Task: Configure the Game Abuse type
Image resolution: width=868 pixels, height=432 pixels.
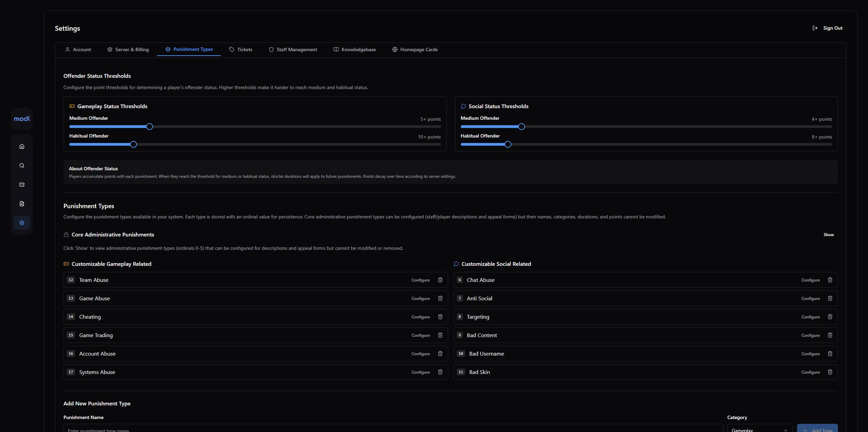Action: tap(421, 299)
